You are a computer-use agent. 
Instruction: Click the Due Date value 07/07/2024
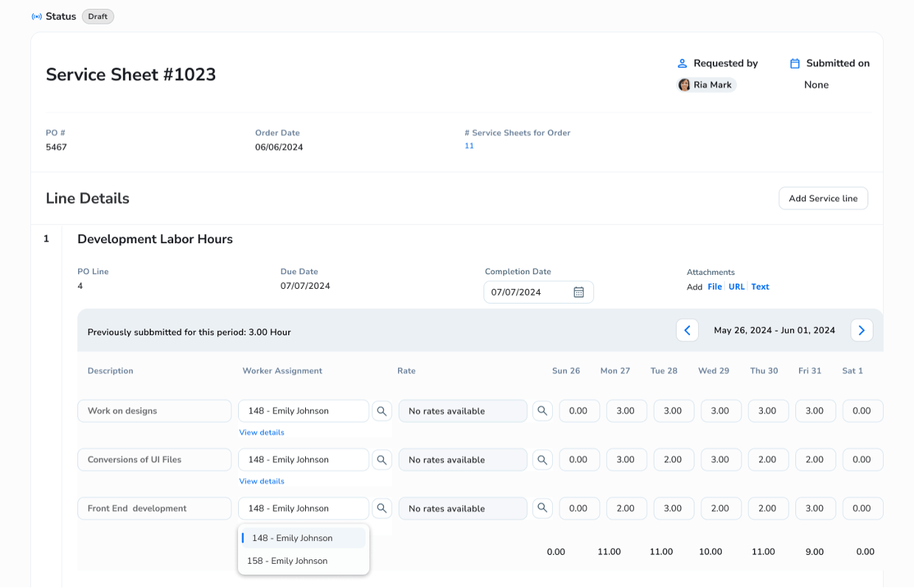click(305, 286)
